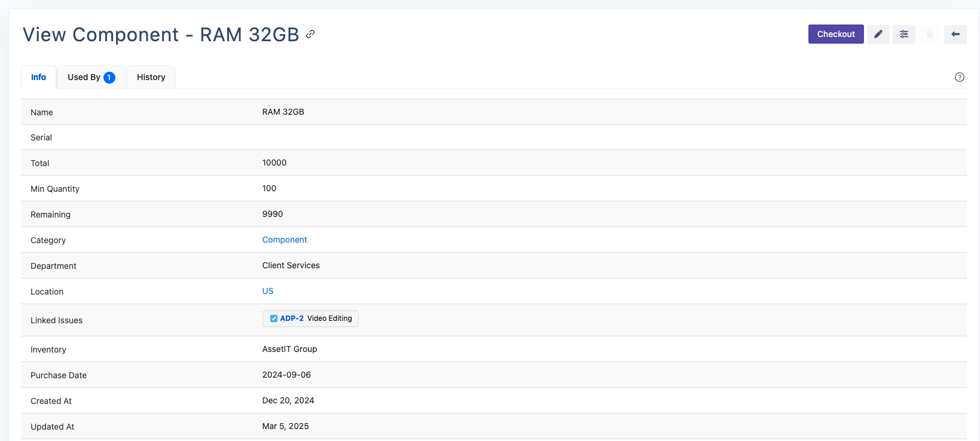Screen dimensions: 980x441
Task: Go back using the left arrow icon
Action: click(955, 34)
